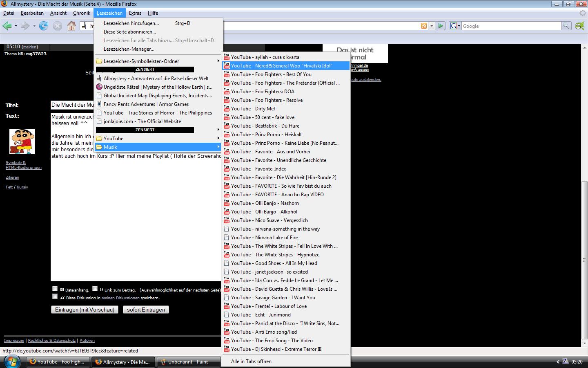Open the Autoren link

click(x=87, y=340)
